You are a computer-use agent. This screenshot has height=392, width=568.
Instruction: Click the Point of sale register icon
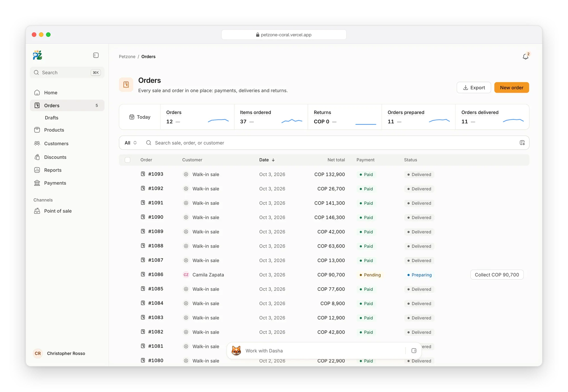[x=37, y=211]
